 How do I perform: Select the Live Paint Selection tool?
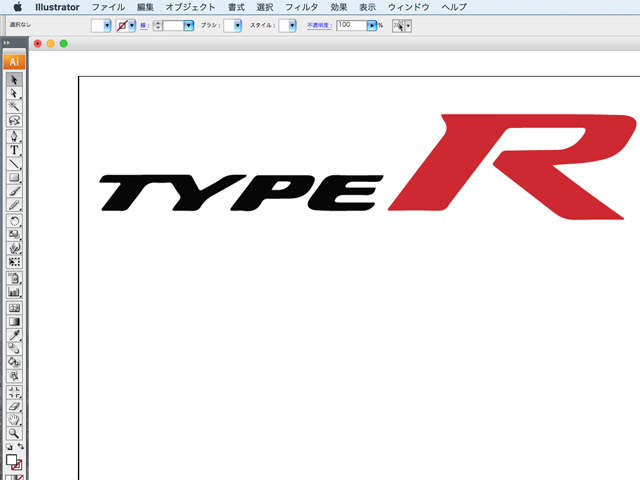pyautogui.click(x=14, y=376)
